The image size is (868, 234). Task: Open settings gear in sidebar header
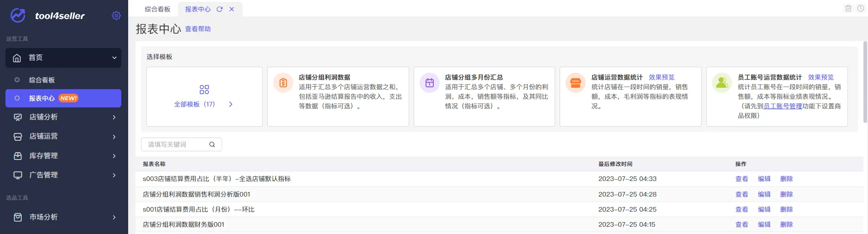pyautogui.click(x=116, y=16)
